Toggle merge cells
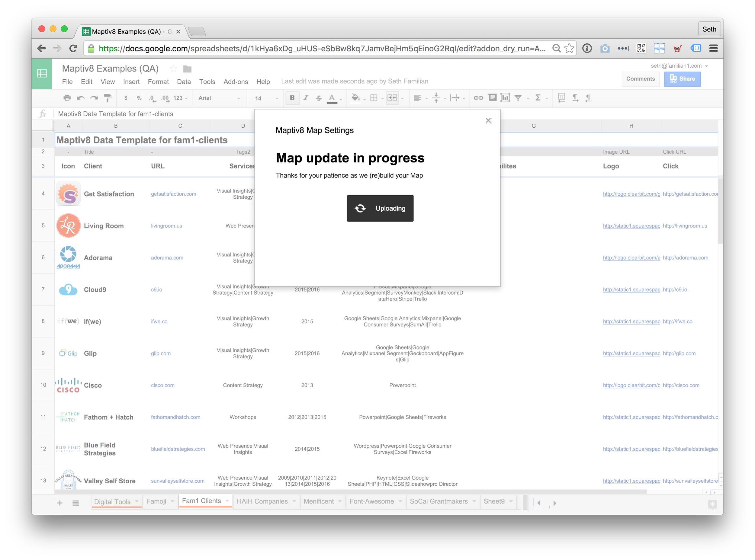 point(392,98)
